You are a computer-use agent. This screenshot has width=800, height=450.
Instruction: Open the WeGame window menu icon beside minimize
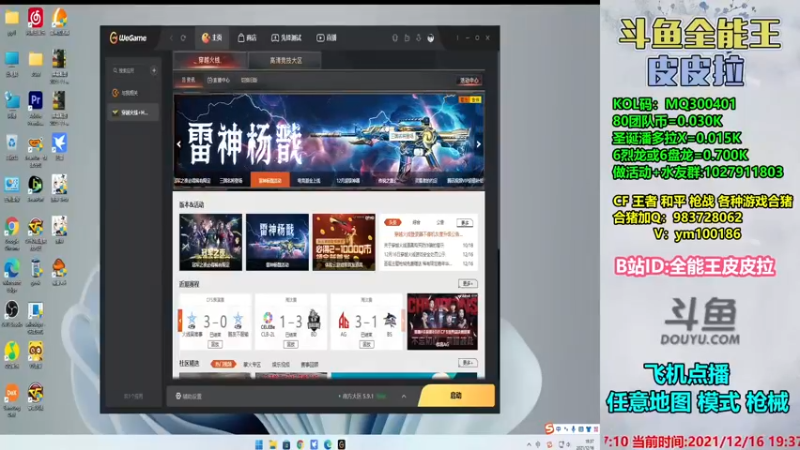(x=457, y=38)
